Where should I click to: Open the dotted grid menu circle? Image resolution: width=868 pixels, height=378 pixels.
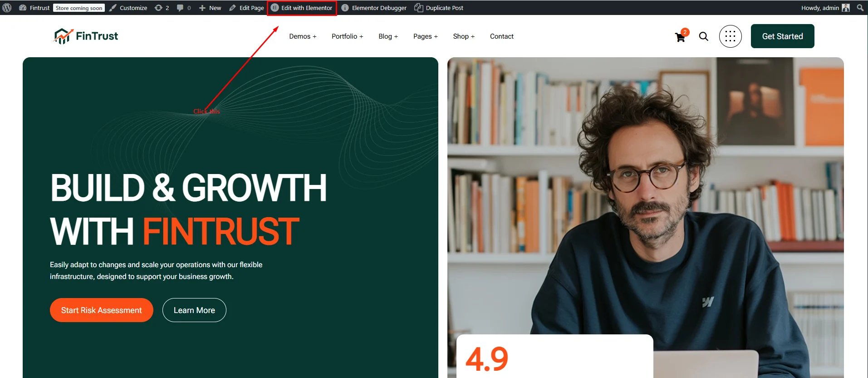731,36
